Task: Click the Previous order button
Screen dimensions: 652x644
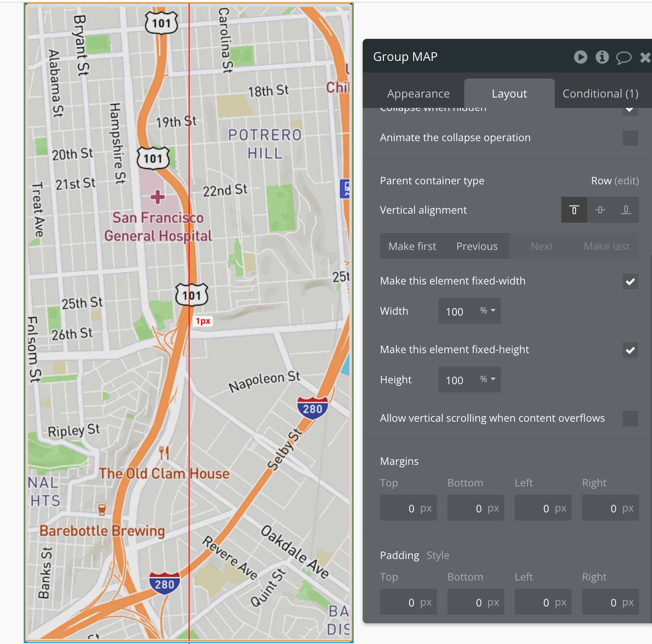Action: (477, 246)
